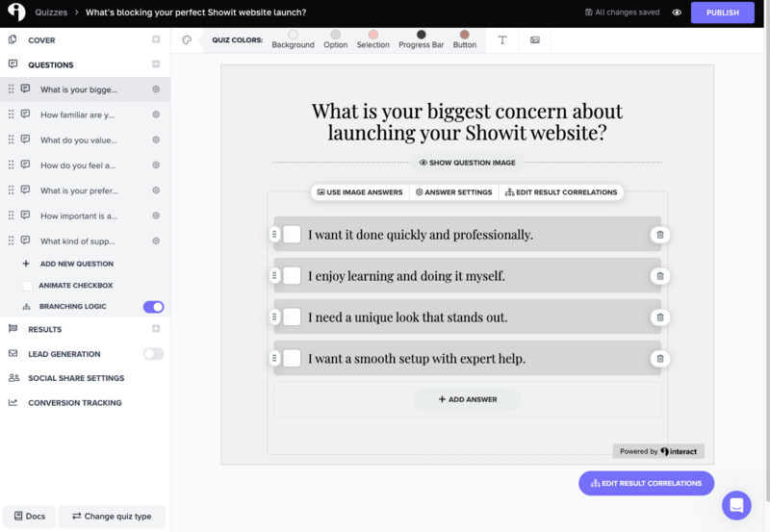This screenshot has height=532, width=770.
Task: Expand the Results section plus icon
Action: [156, 328]
